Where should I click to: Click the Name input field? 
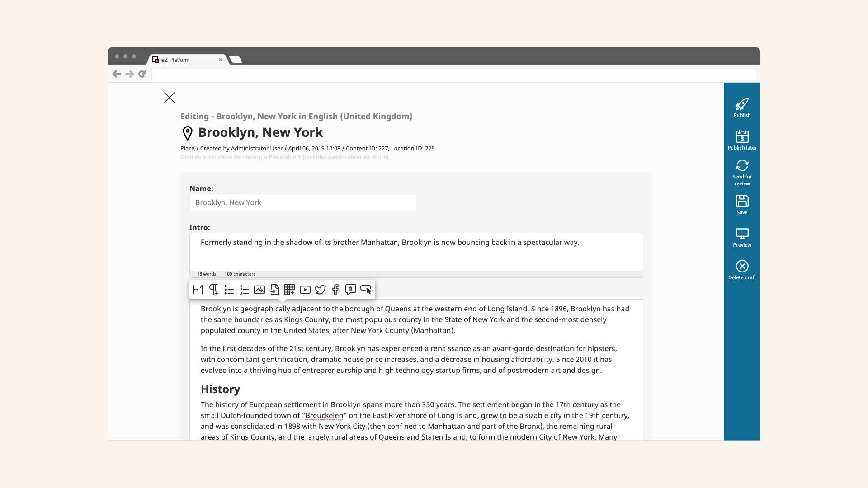[302, 202]
